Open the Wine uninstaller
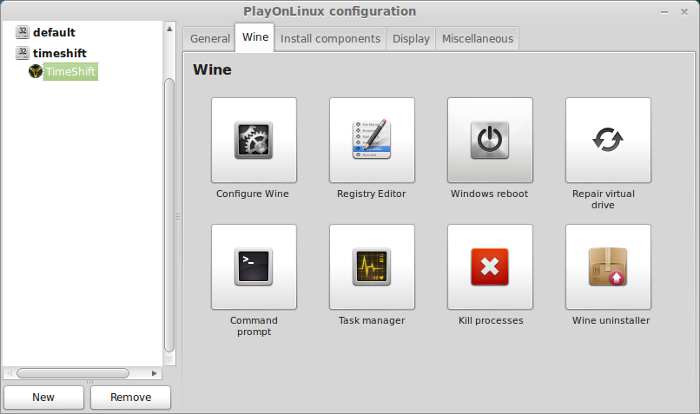700x414 pixels. coord(608,267)
